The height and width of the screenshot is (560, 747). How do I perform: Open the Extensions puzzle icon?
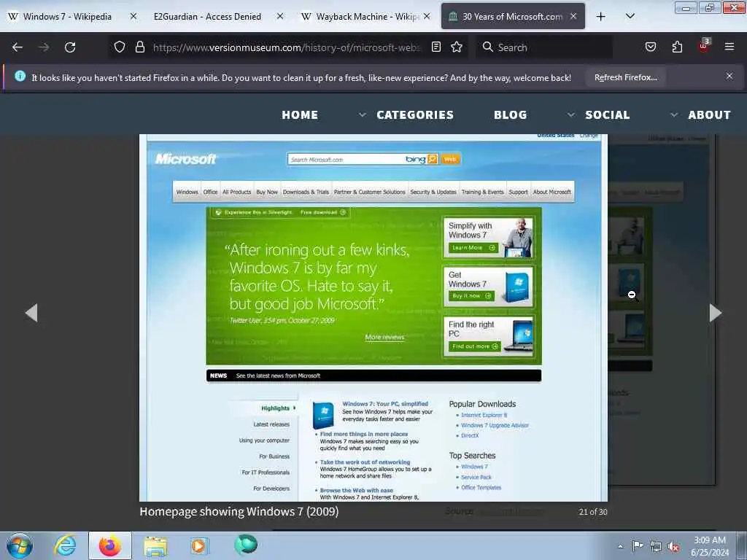click(677, 47)
